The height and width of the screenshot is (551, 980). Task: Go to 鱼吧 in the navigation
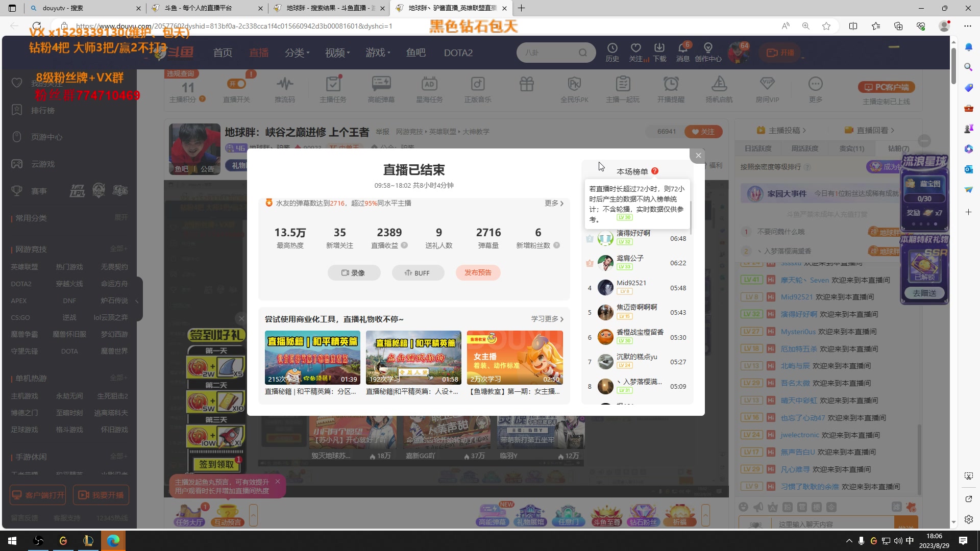[x=415, y=53]
